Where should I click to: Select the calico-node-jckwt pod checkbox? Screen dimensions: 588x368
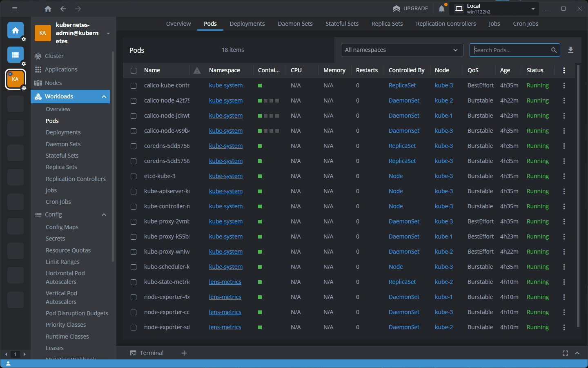tap(134, 116)
